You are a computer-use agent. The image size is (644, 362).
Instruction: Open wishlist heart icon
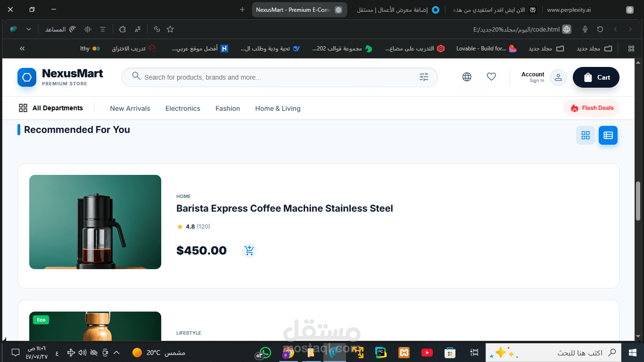coord(491,77)
